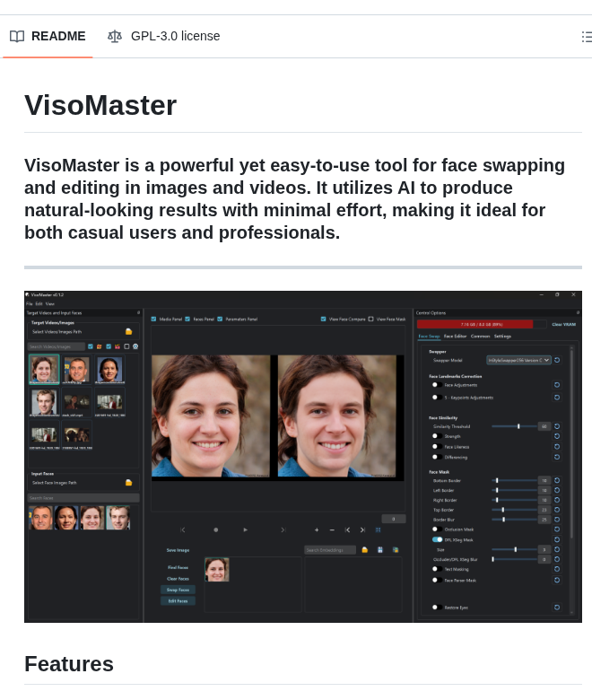Adjust the Border Blur slider
Viewport: 592px width, 700px height.
(514, 520)
